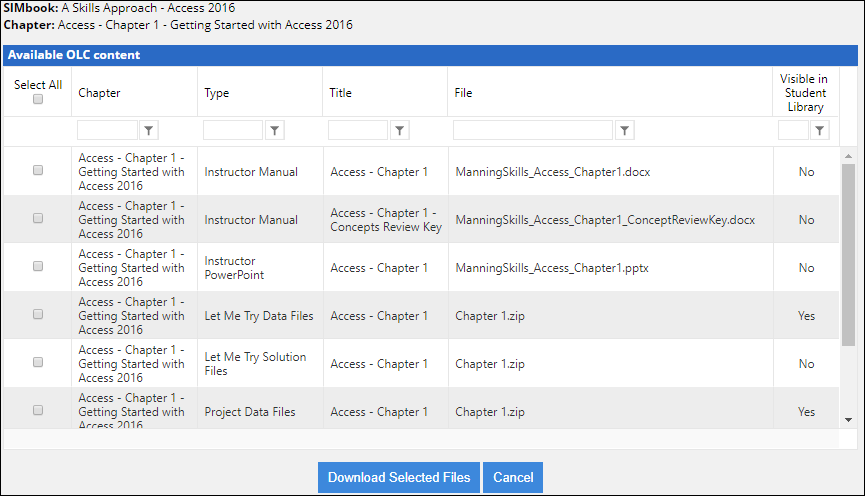The height and width of the screenshot is (496, 865).
Task: Click the Cancel button
Action: click(x=513, y=477)
